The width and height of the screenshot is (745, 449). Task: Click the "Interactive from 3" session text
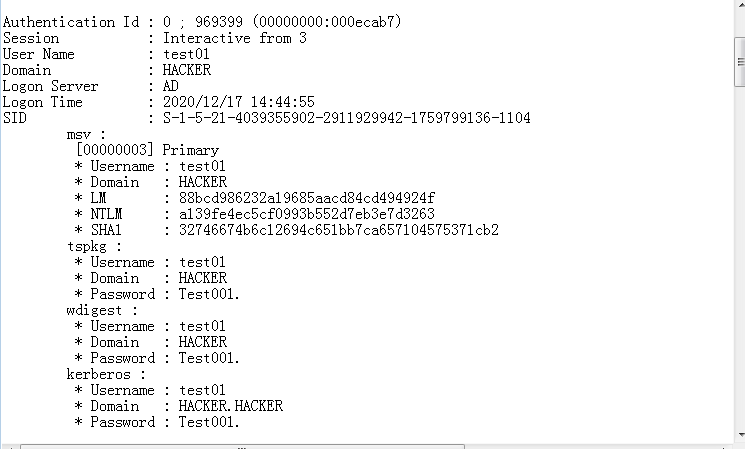pos(235,38)
